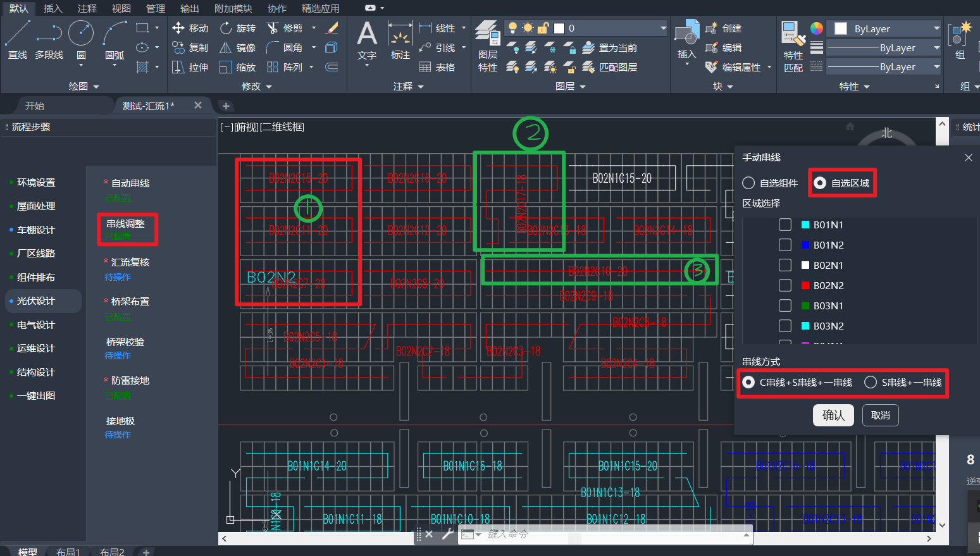Enable the B02N2 region checkbox
Viewport: 980px width, 556px height.
(785, 285)
